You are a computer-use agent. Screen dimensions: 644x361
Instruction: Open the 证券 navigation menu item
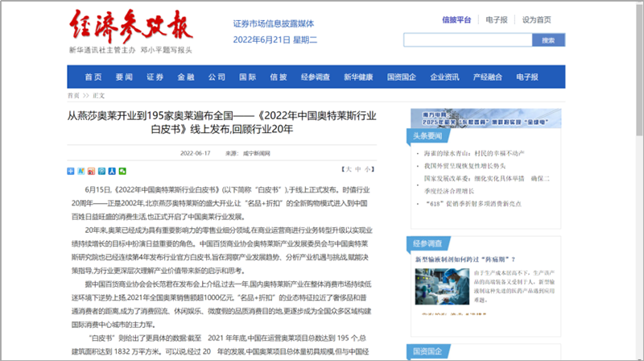(x=155, y=77)
